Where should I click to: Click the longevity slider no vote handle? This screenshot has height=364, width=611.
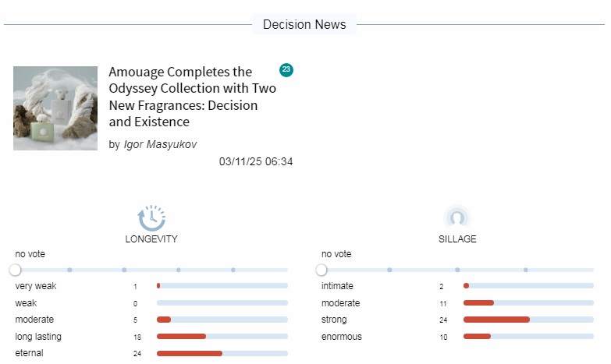15,270
